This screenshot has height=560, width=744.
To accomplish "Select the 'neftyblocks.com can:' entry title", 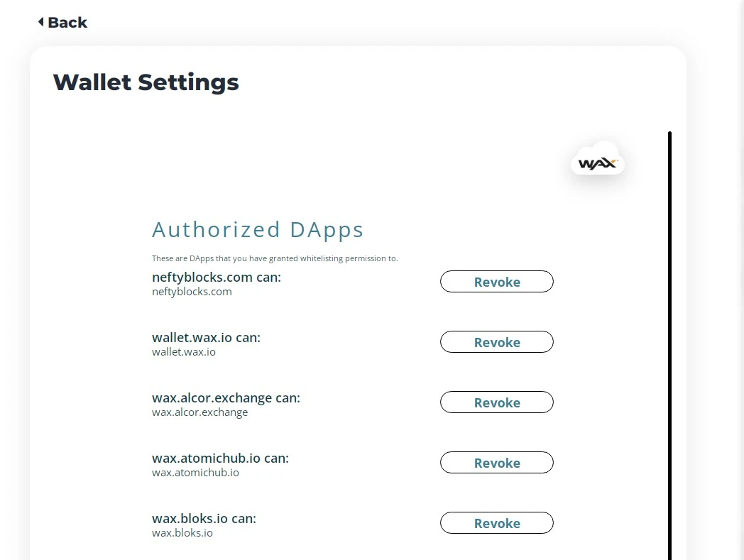I will pos(217,277).
